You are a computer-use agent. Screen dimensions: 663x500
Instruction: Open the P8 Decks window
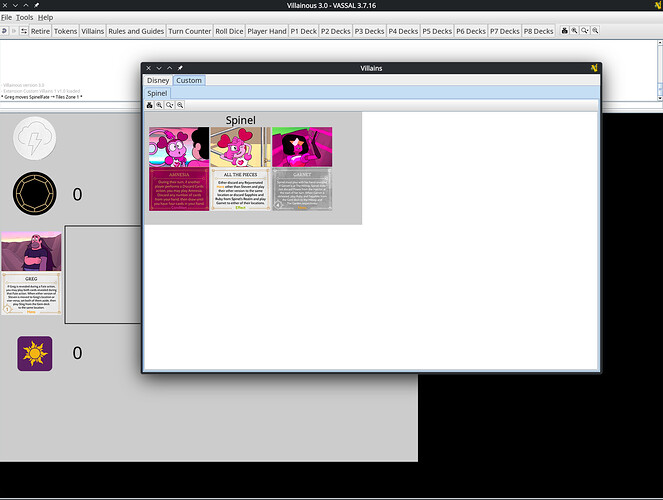tap(539, 31)
